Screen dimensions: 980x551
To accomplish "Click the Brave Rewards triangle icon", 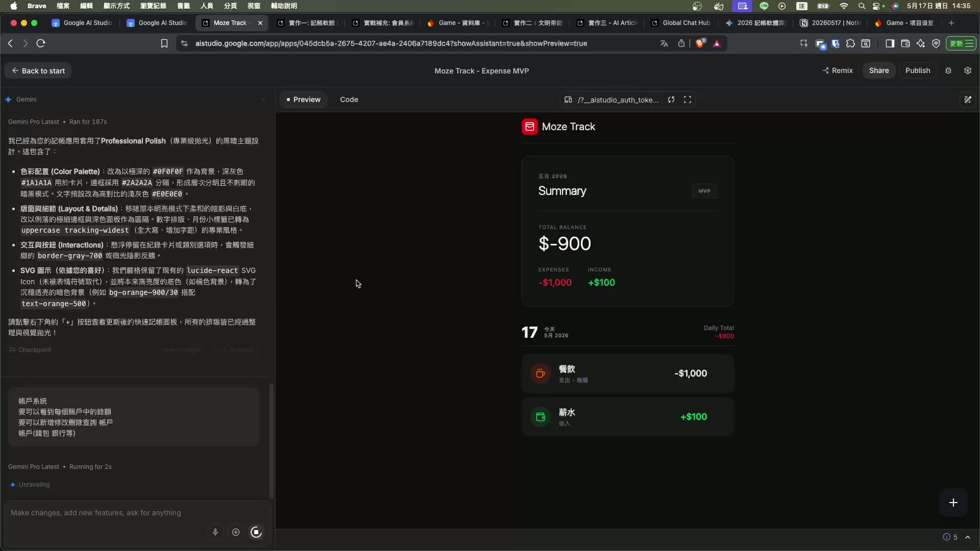I will click(717, 43).
